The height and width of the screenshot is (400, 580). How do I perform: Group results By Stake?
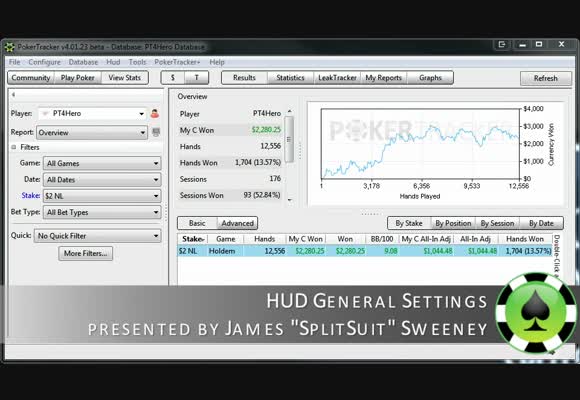(x=409, y=223)
